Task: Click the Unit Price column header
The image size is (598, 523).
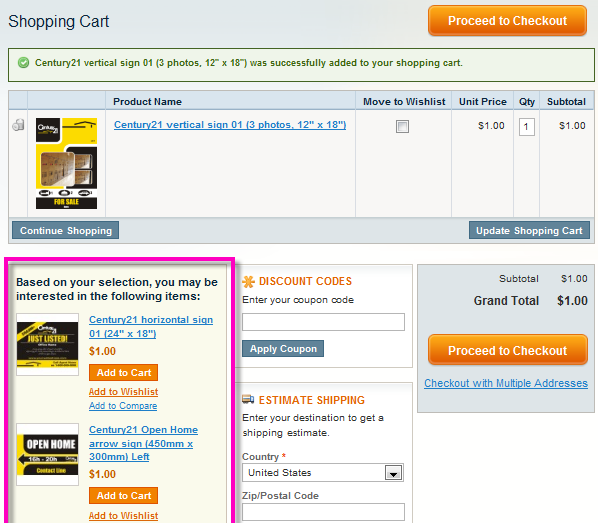Action: [483, 101]
